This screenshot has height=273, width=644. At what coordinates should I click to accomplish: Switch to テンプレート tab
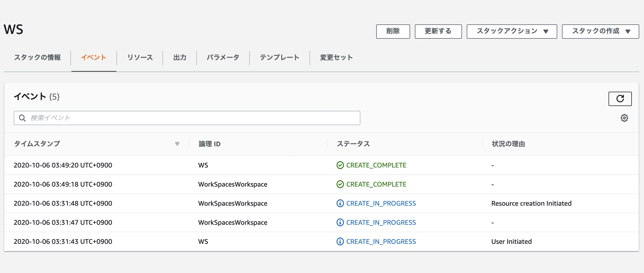(280, 58)
